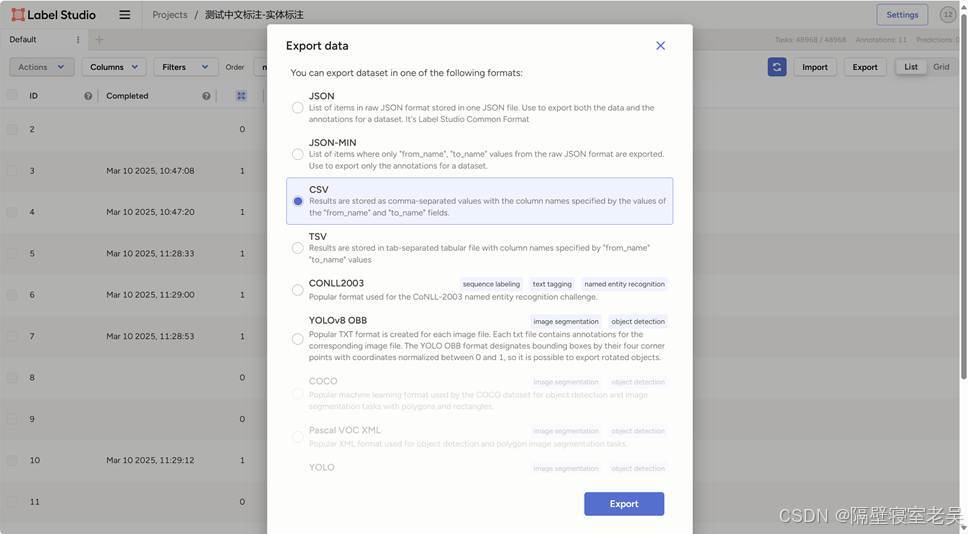This screenshot has width=968, height=534.
Task: Click the row with task ID 9
Action: click(x=133, y=419)
